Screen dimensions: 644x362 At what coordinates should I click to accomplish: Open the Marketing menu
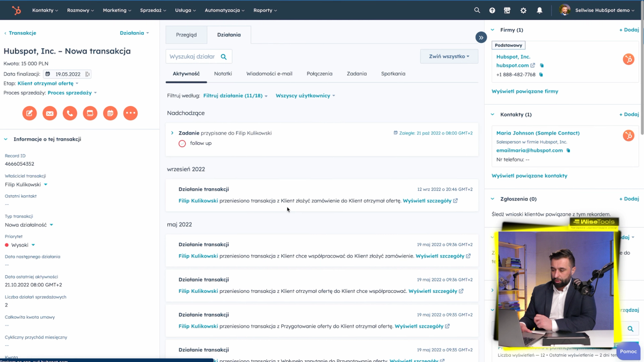pyautogui.click(x=117, y=10)
